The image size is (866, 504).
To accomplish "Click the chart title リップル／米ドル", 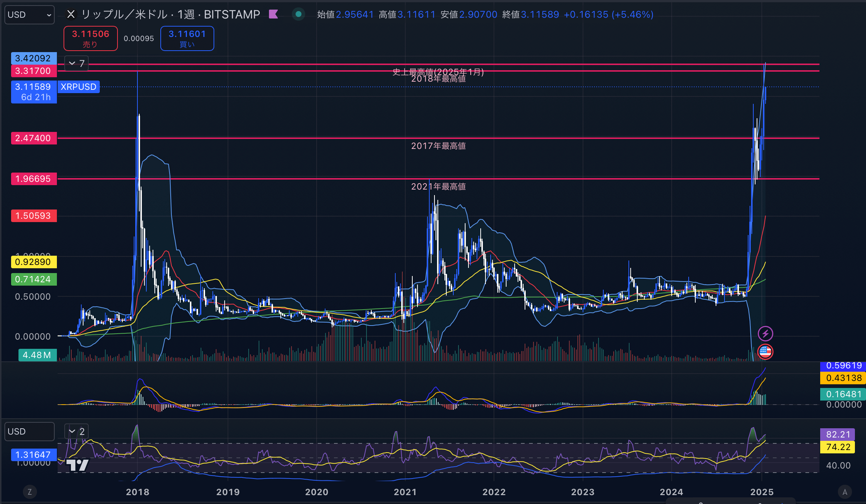I will coord(124,14).
